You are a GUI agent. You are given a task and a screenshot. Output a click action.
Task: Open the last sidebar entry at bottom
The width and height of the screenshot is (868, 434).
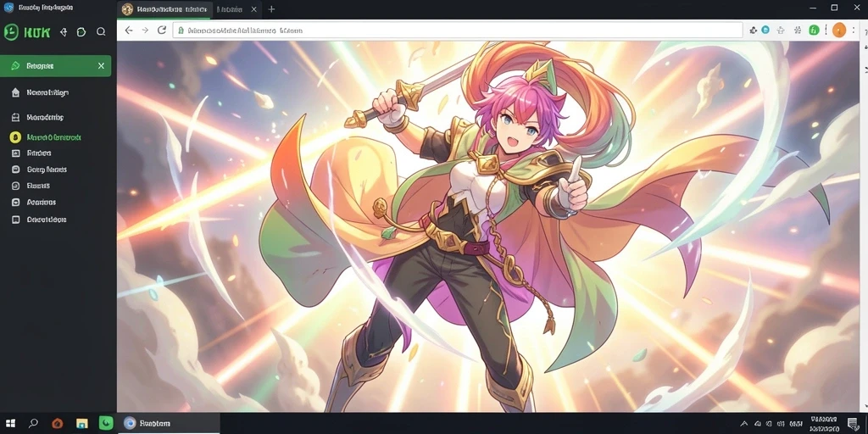tap(55, 220)
